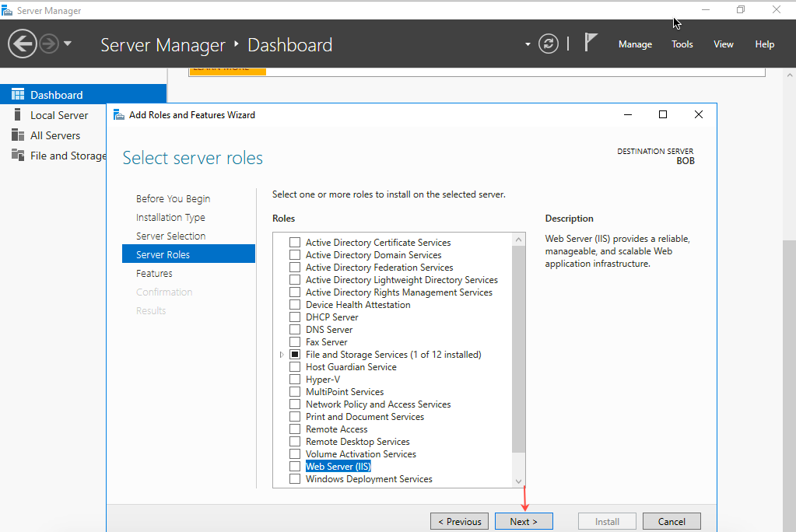Image resolution: width=796 pixels, height=532 pixels.
Task: Select Network Policy and Access Services text
Action: (378, 404)
